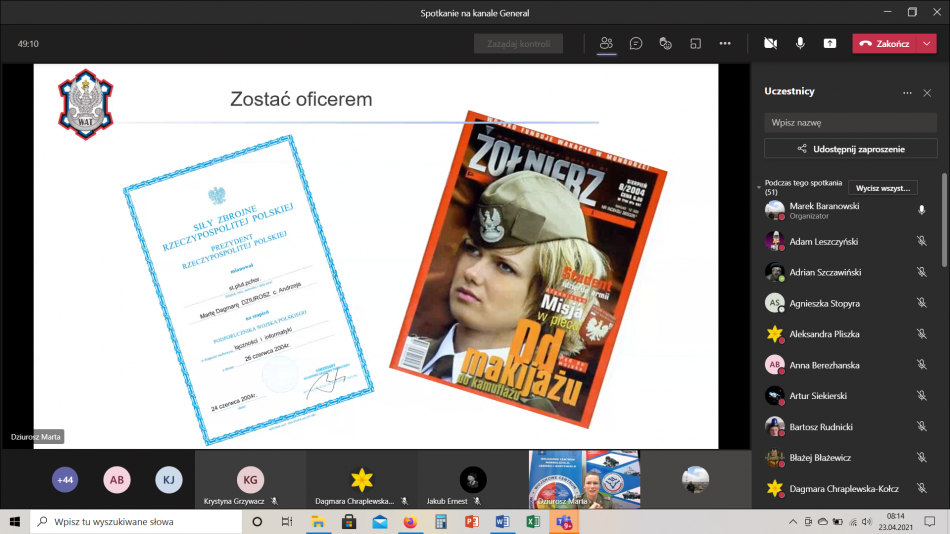Select participant Adrian Szczawiński
This screenshot has width=950, height=534.
click(x=845, y=272)
